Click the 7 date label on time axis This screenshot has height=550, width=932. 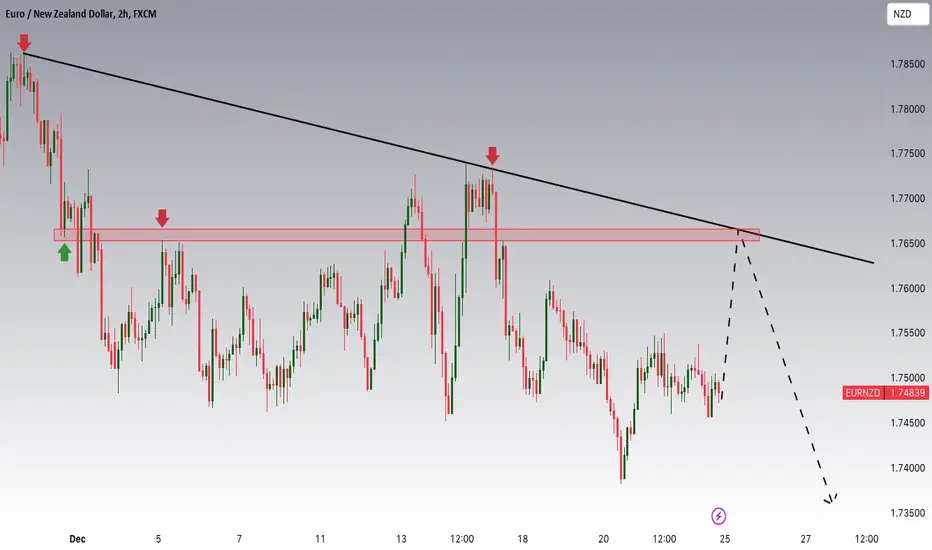pyautogui.click(x=239, y=539)
